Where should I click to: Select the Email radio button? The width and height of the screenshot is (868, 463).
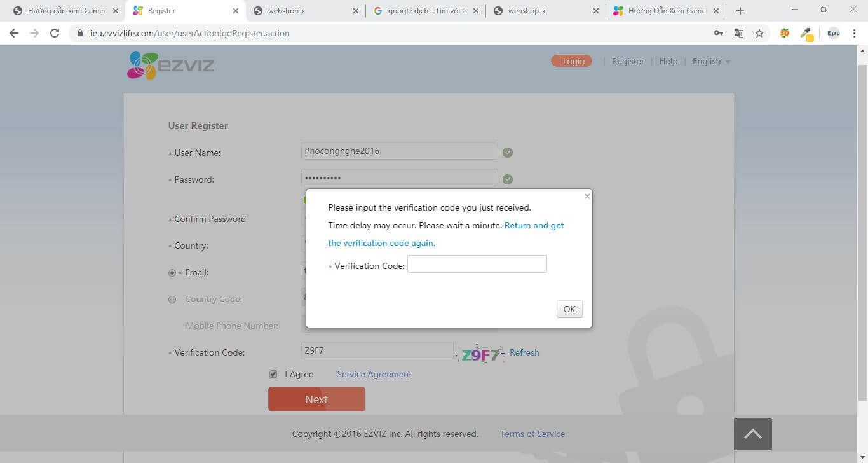(x=172, y=273)
